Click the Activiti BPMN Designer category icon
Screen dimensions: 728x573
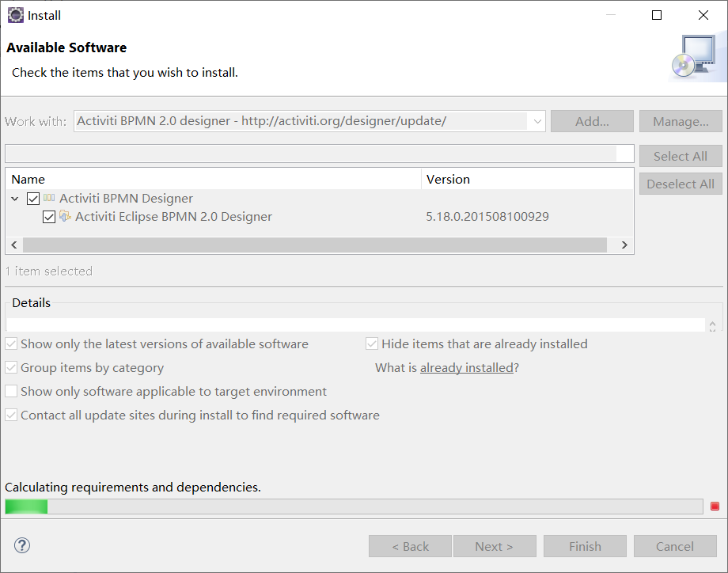coord(49,198)
